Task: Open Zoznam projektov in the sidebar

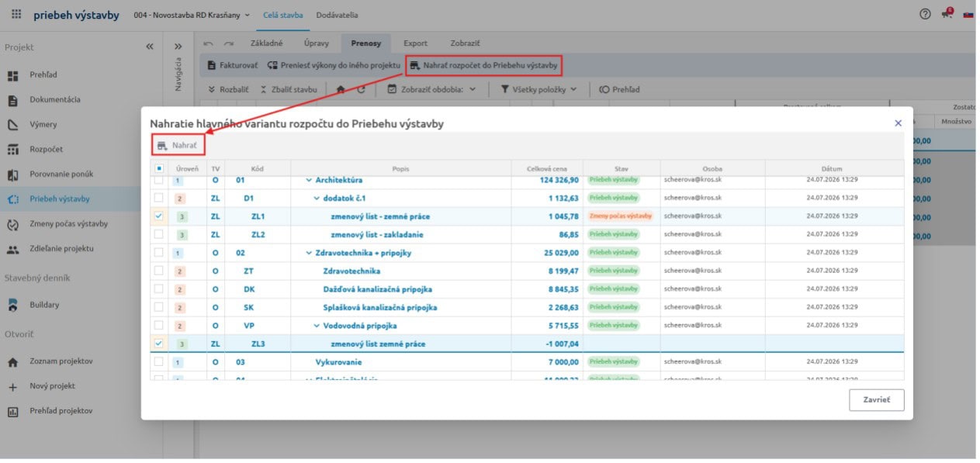Action: pyautogui.click(x=61, y=361)
